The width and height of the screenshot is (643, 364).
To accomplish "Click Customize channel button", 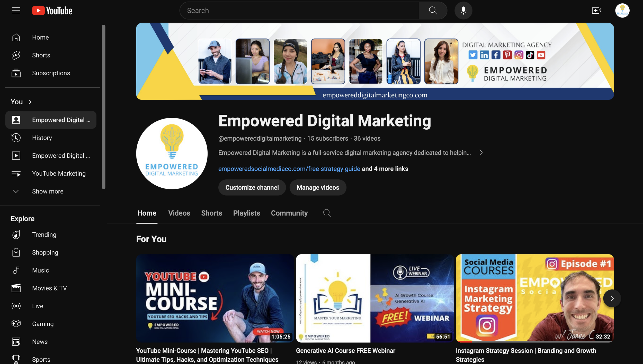I will pyautogui.click(x=252, y=187).
